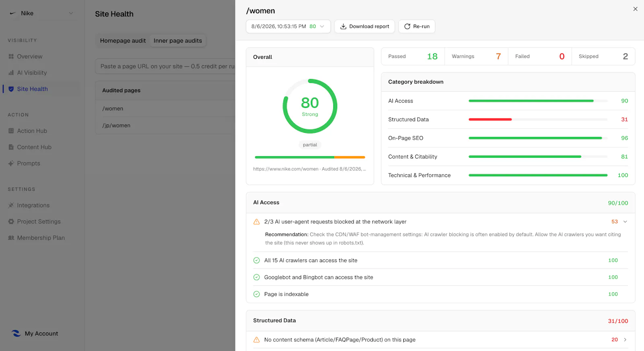
Task: Click the AI Visibility bar chart icon
Action: (11, 73)
